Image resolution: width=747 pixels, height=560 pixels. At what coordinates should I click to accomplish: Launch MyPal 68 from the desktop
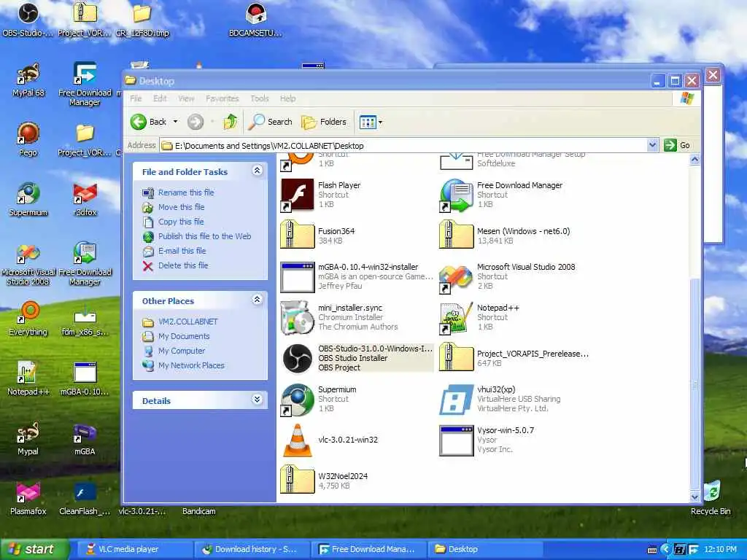(x=28, y=79)
